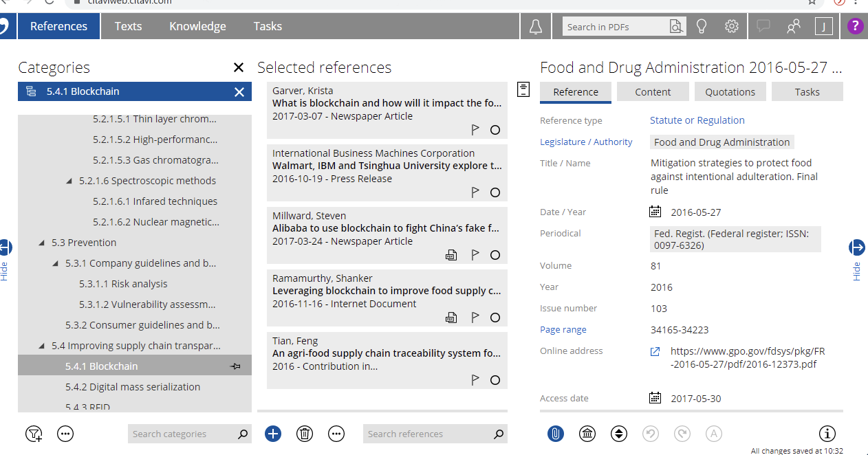Click the paperclip attachment icon
Screen dimensions: 868x455
pos(556,434)
